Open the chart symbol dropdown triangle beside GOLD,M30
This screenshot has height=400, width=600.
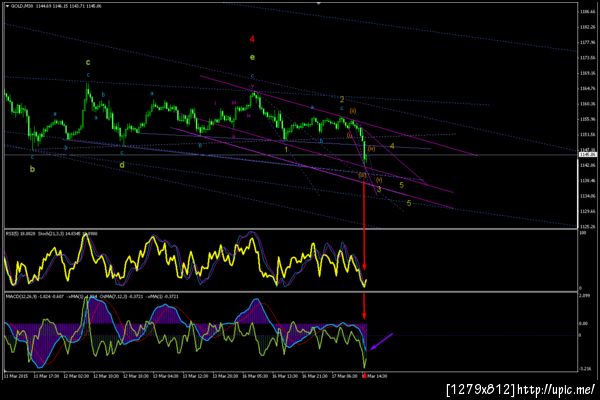(7, 6)
